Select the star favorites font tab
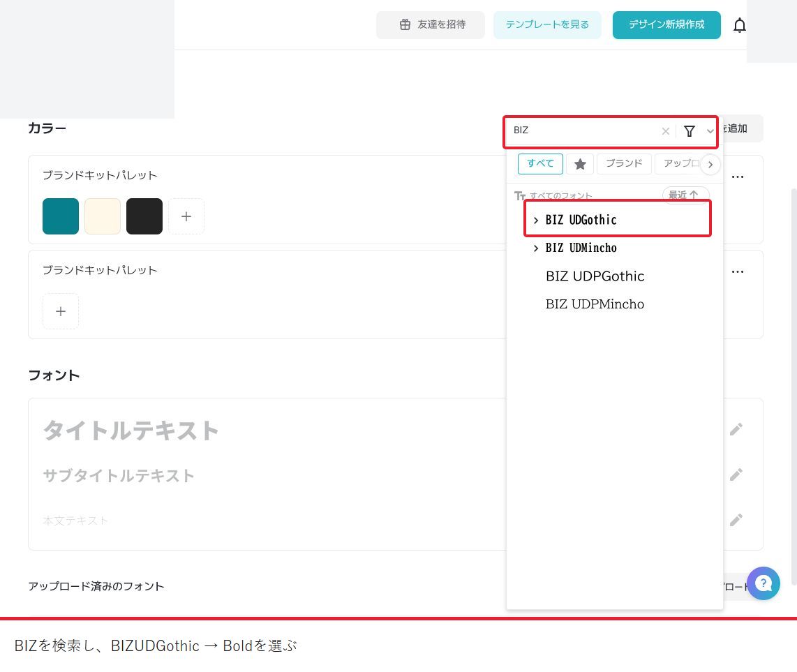Image resolution: width=797 pixels, height=672 pixels. pos(580,164)
